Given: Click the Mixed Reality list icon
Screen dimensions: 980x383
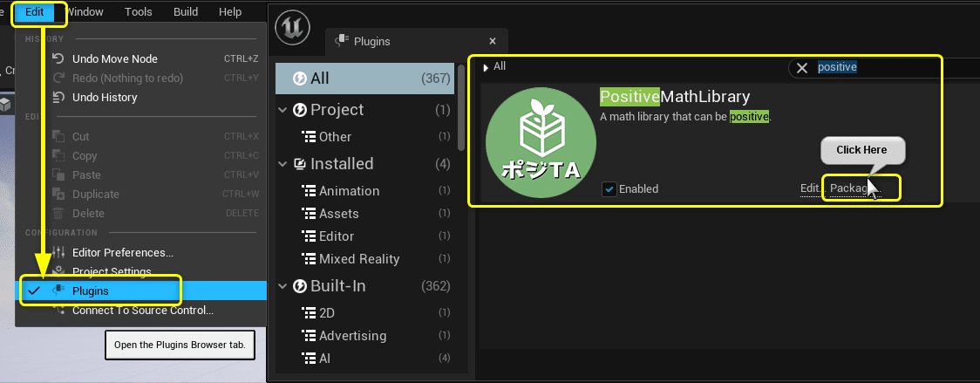Looking at the screenshot, I should click(309, 258).
